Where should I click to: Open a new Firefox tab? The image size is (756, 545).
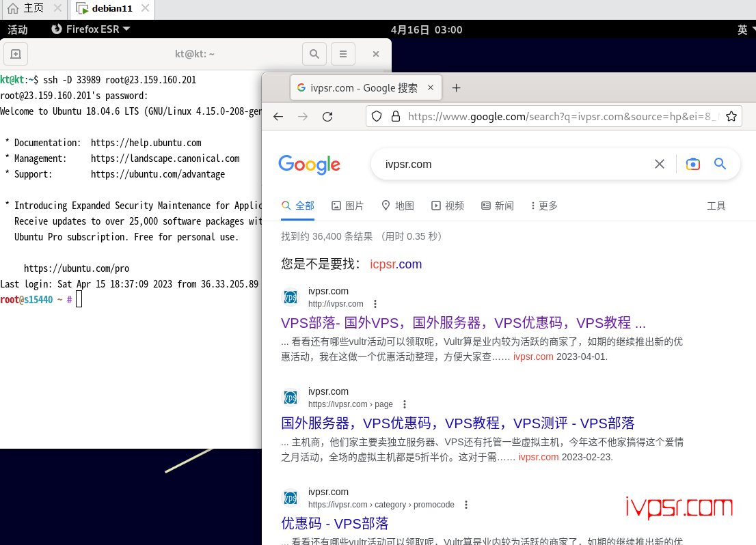[x=456, y=87]
